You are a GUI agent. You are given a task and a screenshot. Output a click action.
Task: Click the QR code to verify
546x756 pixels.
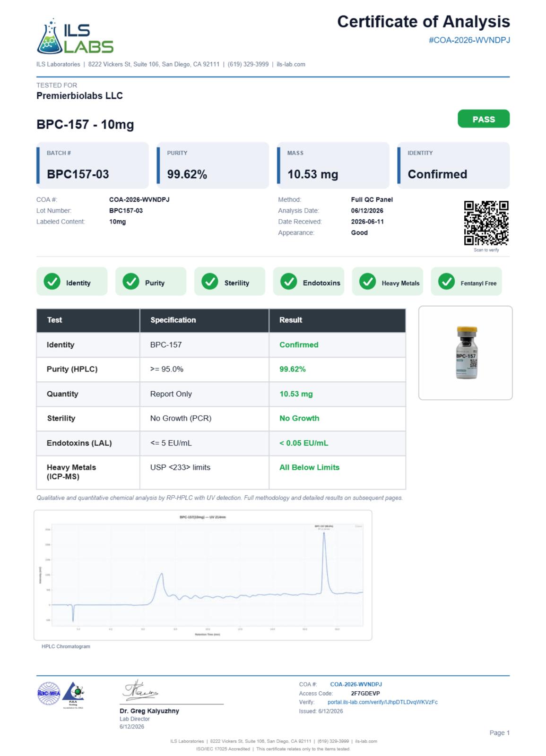486,223
